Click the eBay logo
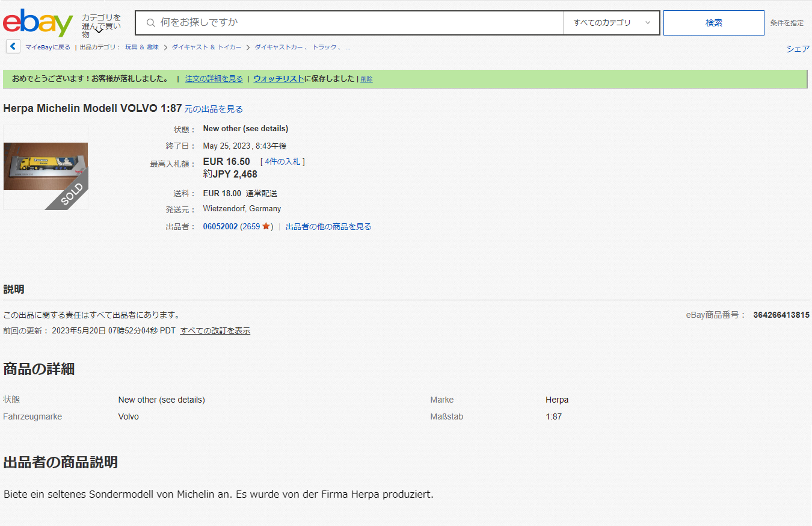 click(38, 23)
